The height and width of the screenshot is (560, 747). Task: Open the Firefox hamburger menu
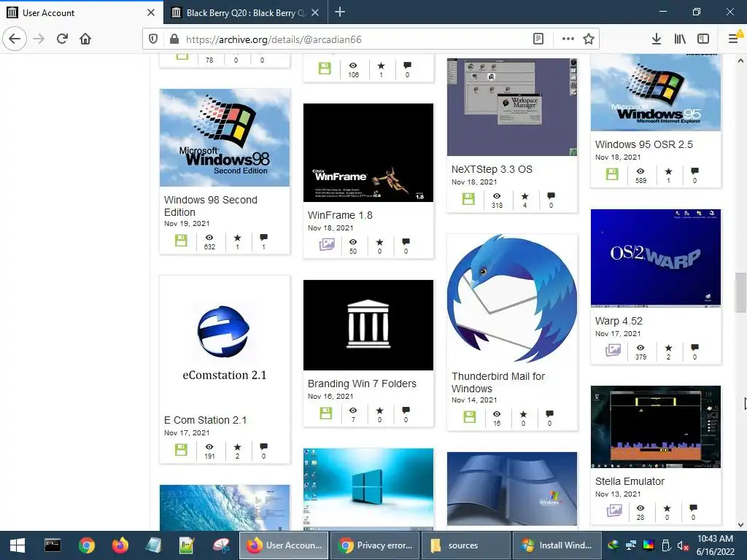coord(733,39)
